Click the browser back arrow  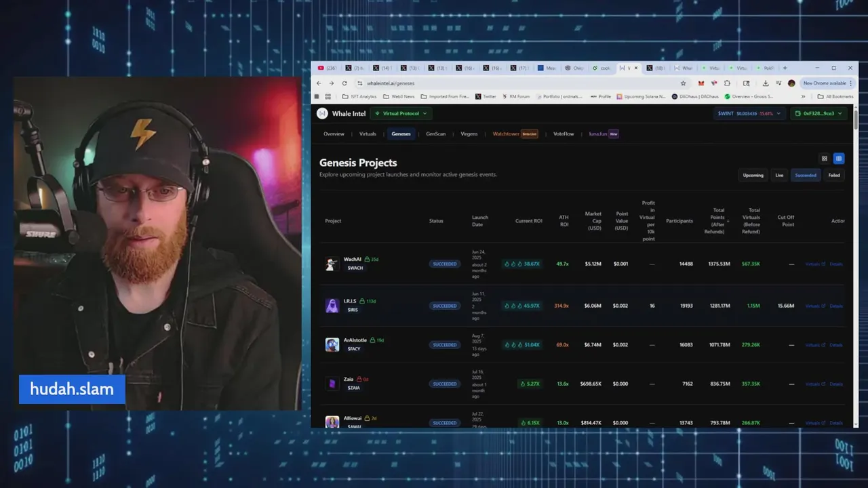(319, 83)
